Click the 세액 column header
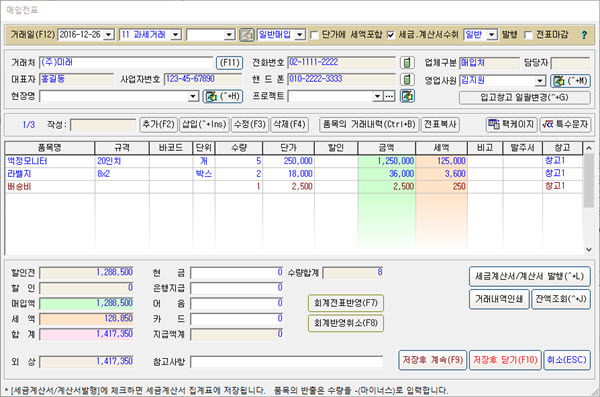The image size is (600, 397). [x=441, y=148]
